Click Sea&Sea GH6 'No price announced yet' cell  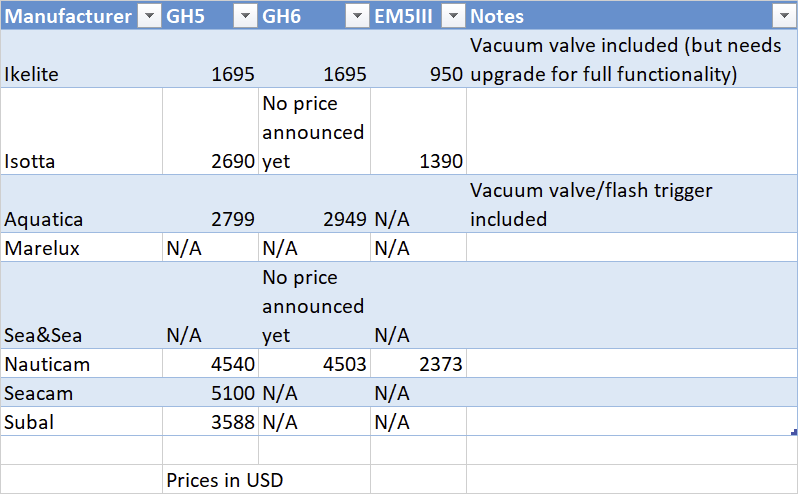point(315,305)
